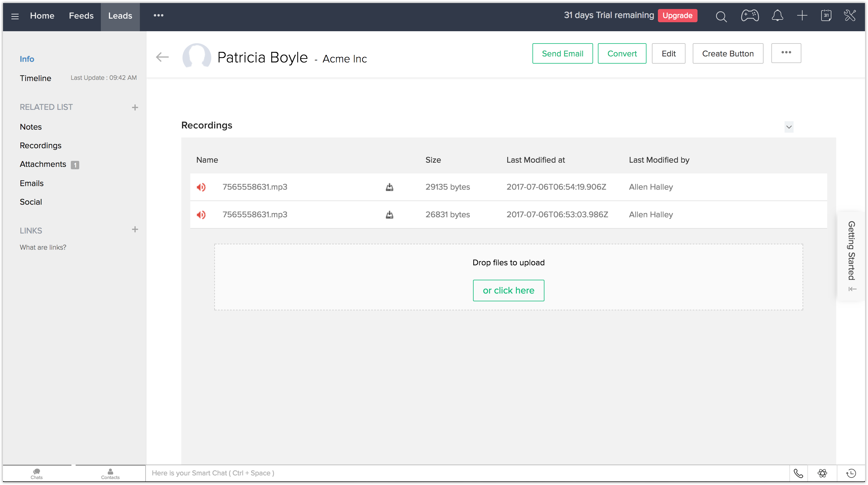868x485 pixels.
Task: Go back using the left arrow
Action: pyautogui.click(x=162, y=57)
